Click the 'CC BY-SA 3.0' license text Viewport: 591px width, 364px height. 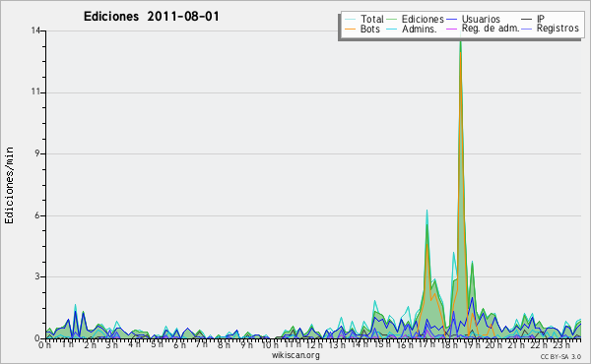click(560, 357)
